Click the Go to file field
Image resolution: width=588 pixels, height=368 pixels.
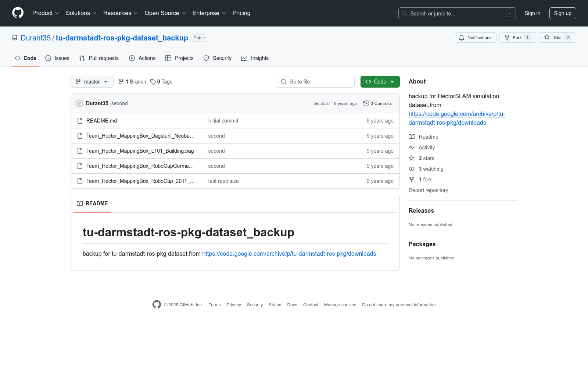(315, 82)
